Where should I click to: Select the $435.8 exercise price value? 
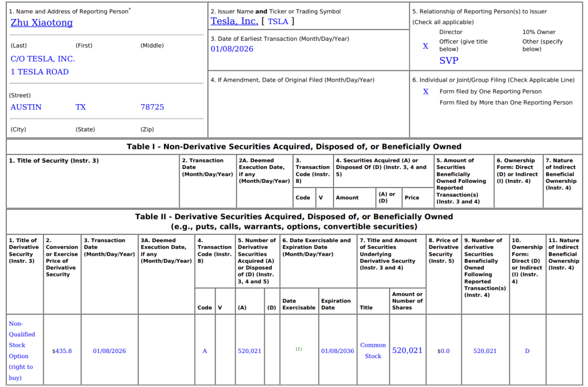[62, 351]
